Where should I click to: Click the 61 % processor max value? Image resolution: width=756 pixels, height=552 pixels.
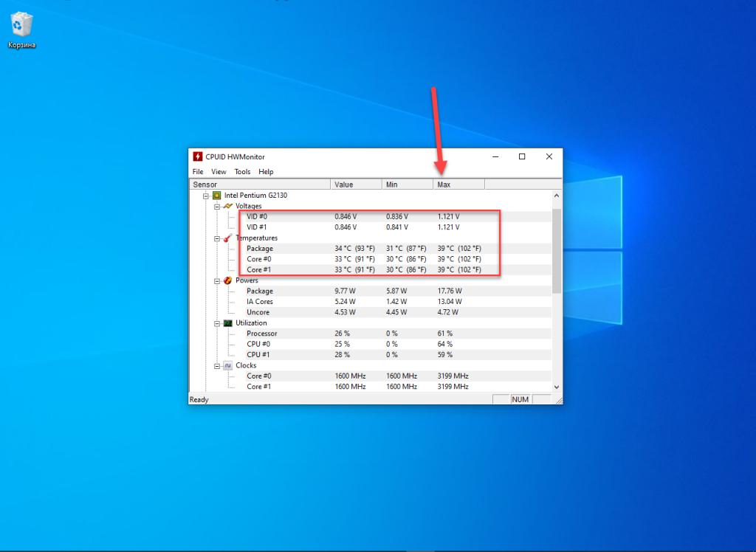(x=445, y=333)
